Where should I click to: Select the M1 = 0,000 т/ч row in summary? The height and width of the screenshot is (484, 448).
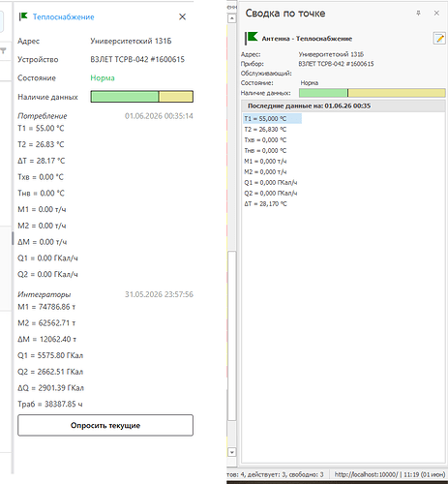[265, 162]
